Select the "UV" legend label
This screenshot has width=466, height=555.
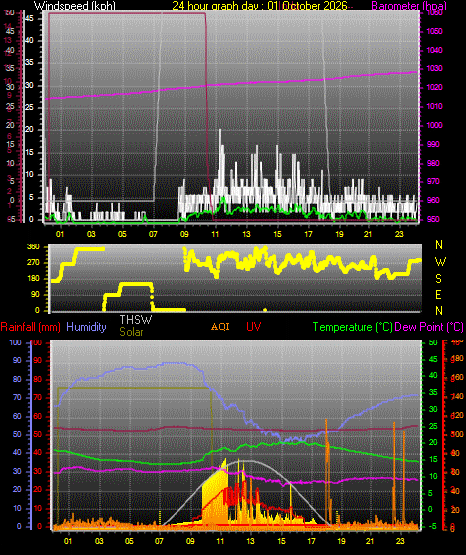[x=253, y=326]
